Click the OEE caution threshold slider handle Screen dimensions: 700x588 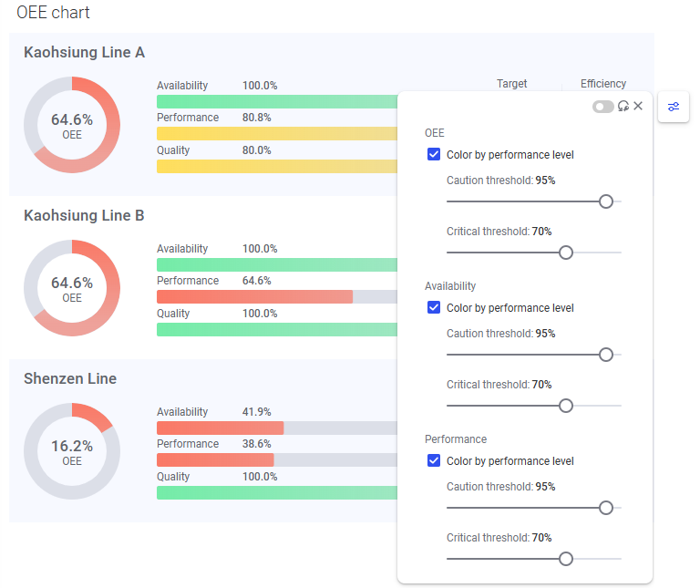pos(606,201)
